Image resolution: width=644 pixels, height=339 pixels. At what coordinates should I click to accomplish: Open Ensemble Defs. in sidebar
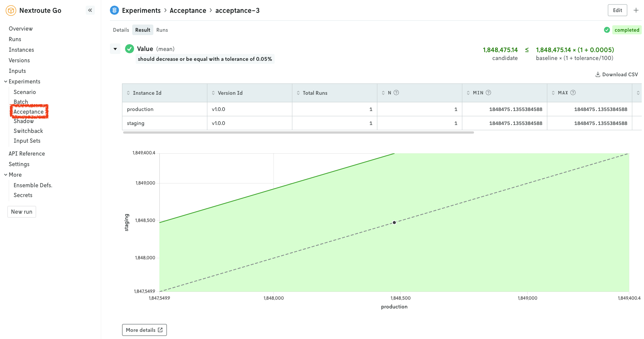(x=33, y=185)
